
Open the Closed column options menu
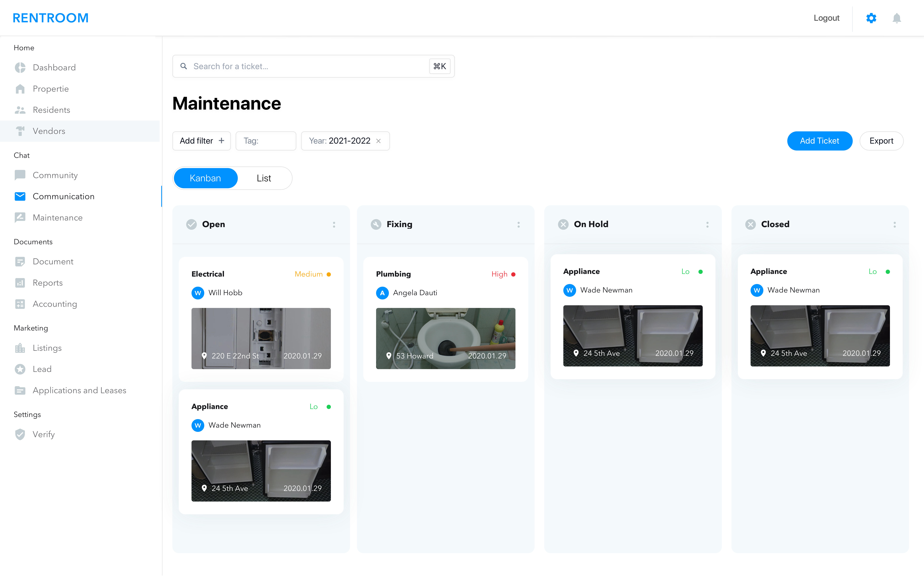click(895, 224)
